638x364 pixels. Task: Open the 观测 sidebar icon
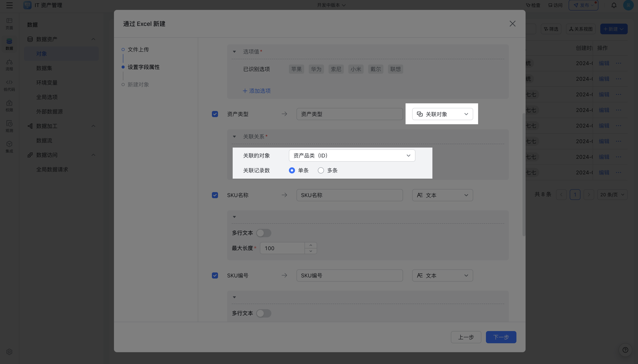pos(9,126)
